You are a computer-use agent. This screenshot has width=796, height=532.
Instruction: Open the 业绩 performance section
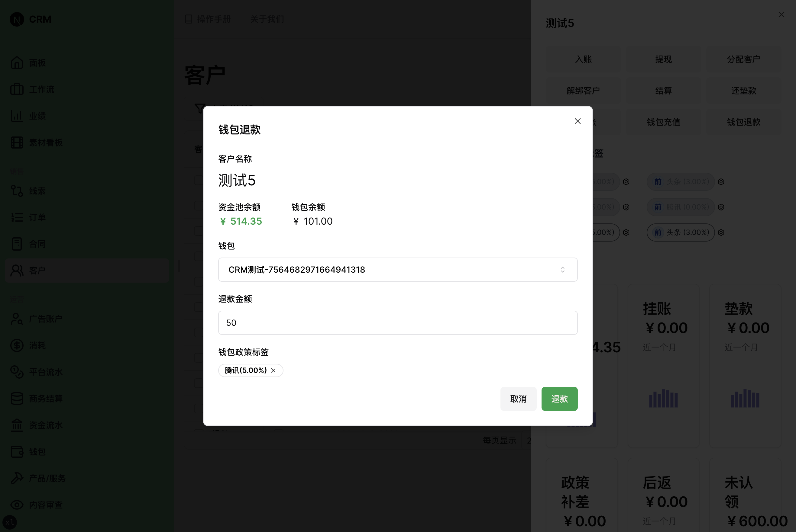point(17,116)
